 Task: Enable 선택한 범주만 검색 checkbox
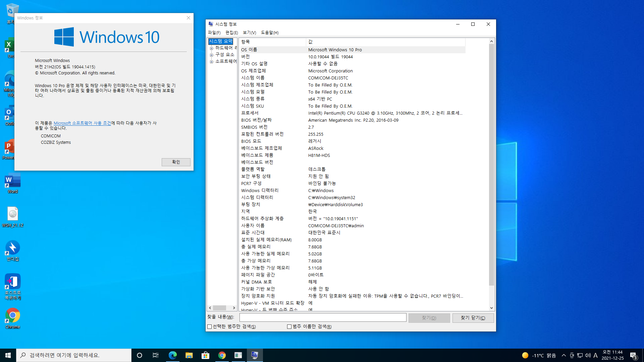click(210, 326)
